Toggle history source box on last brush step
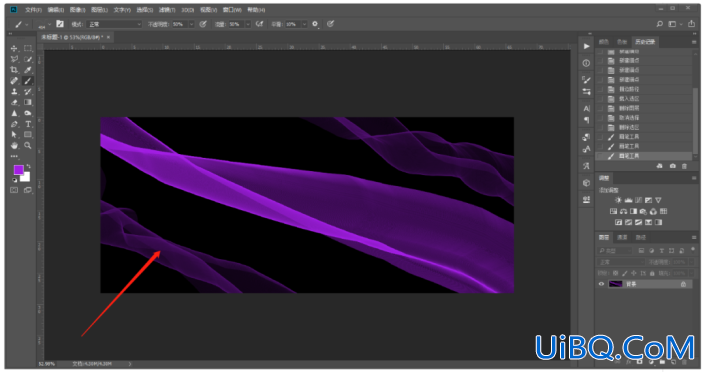Viewport: 705px width, 372px height. (x=600, y=156)
